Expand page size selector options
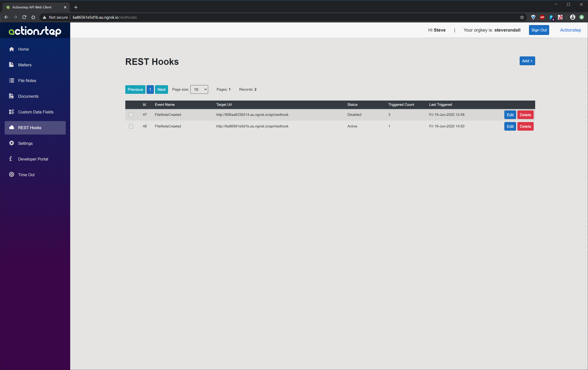Image resolution: width=588 pixels, height=370 pixels. (x=199, y=89)
